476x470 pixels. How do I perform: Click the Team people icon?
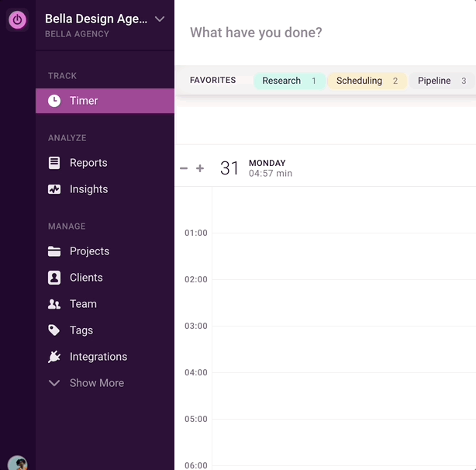54,304
